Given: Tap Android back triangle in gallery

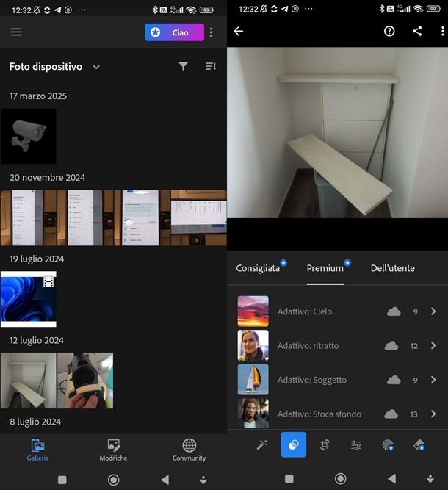Looking at the screenshot, I should (x=165, y=480).
